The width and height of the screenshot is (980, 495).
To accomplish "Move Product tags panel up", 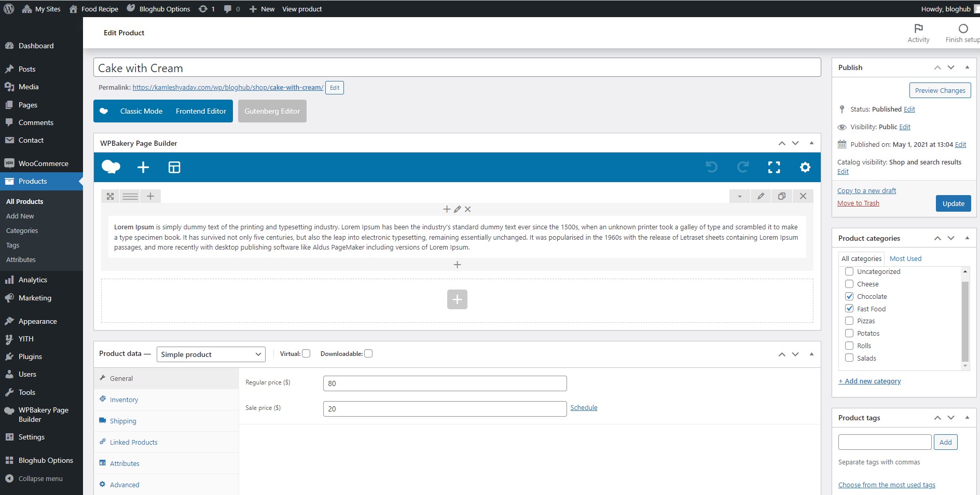I will [937, 418].
